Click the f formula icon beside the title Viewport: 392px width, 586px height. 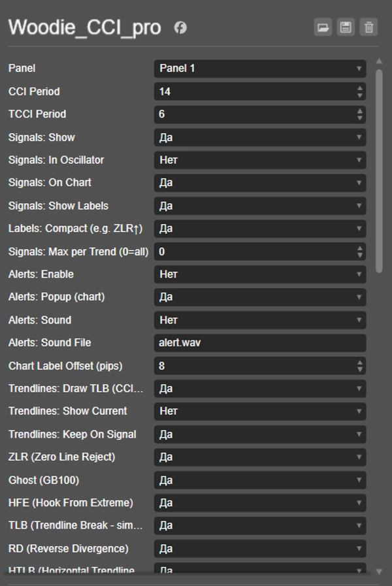coord(180,29)
